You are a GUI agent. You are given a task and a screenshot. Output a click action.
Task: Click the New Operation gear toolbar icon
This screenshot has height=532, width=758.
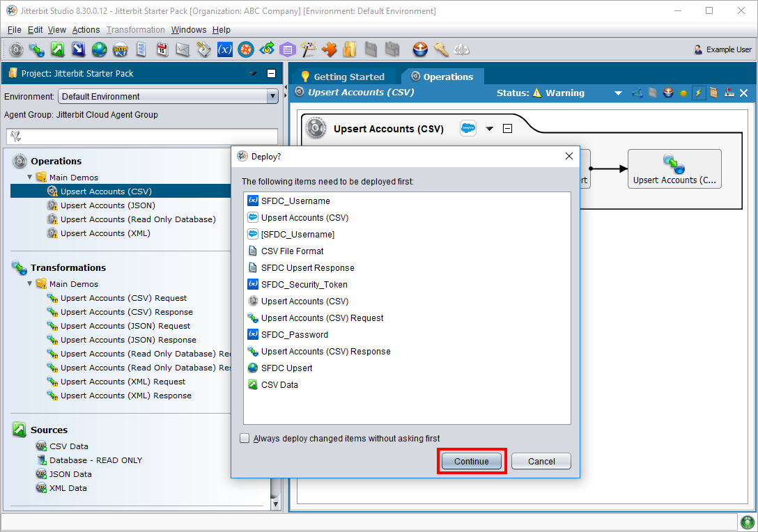[16, 49]
